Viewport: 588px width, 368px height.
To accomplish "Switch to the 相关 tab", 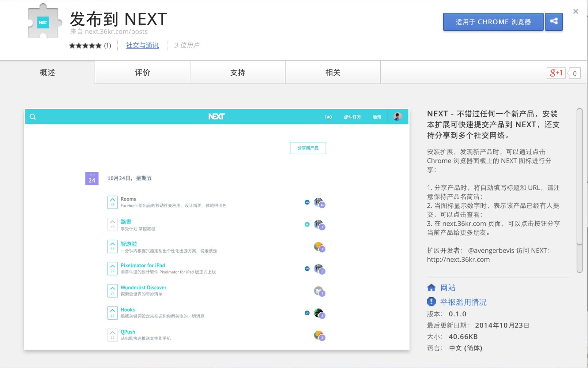I will (333, 72).
